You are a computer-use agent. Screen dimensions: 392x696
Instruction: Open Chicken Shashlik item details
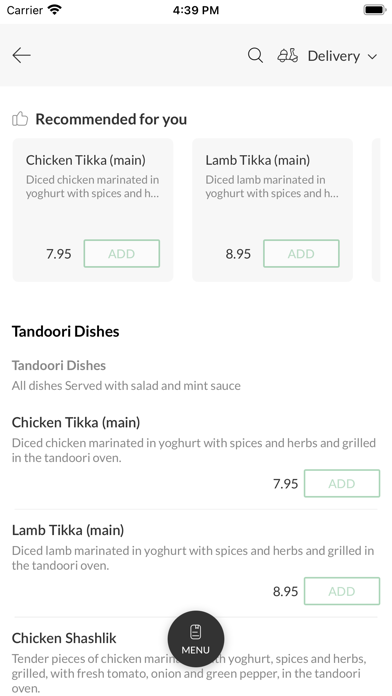[x=64, y=638]
